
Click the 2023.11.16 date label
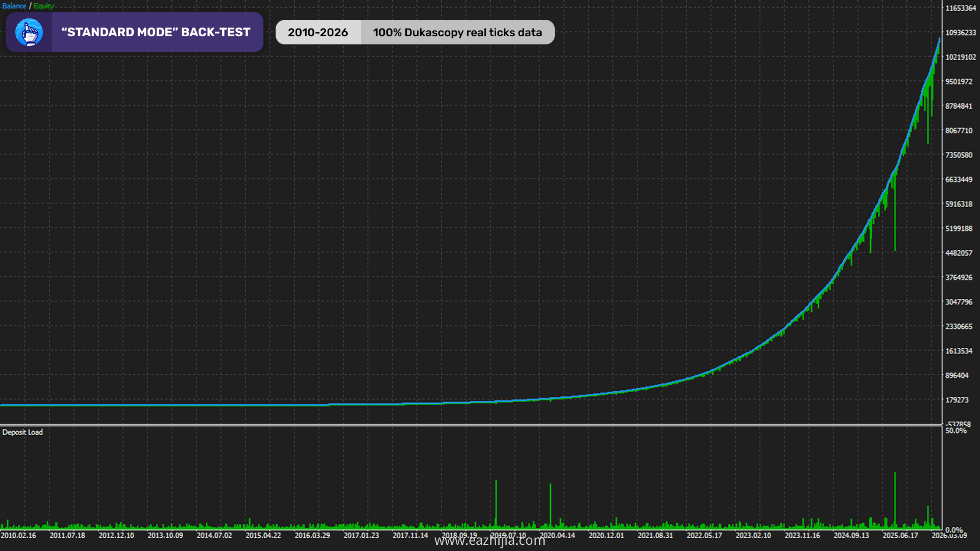coord(802,535)
